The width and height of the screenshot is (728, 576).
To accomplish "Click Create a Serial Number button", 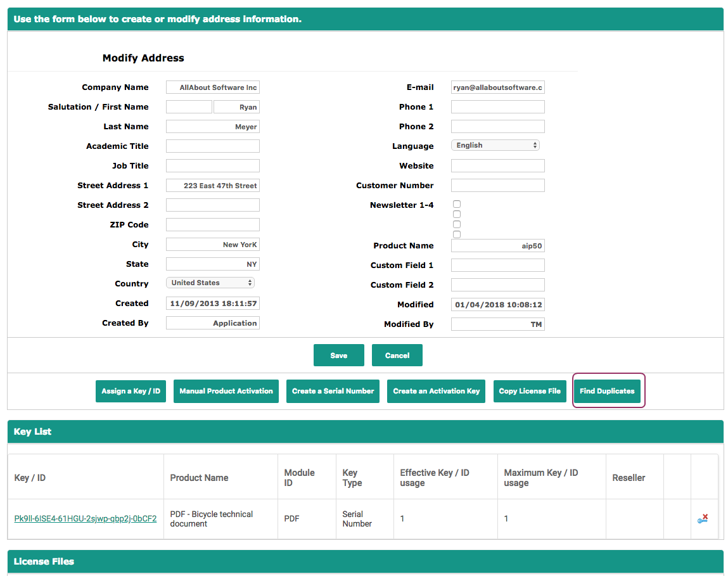I will pos(333,391).
